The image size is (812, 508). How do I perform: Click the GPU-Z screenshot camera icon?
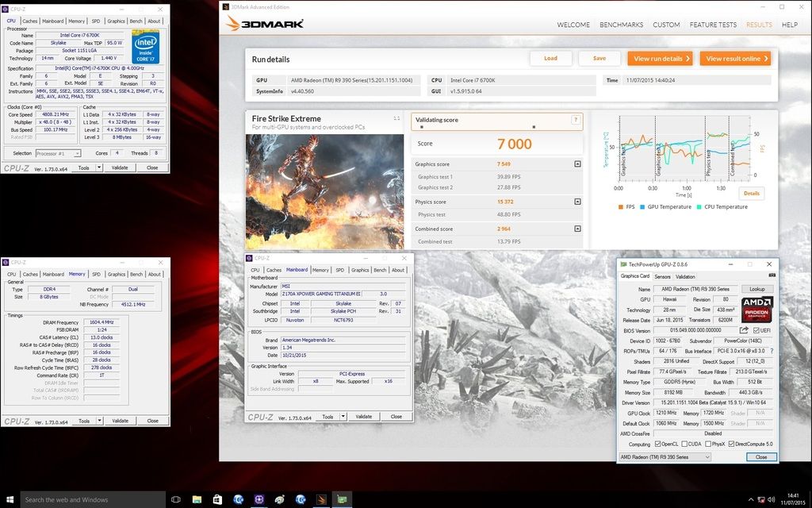coord(772,275)
